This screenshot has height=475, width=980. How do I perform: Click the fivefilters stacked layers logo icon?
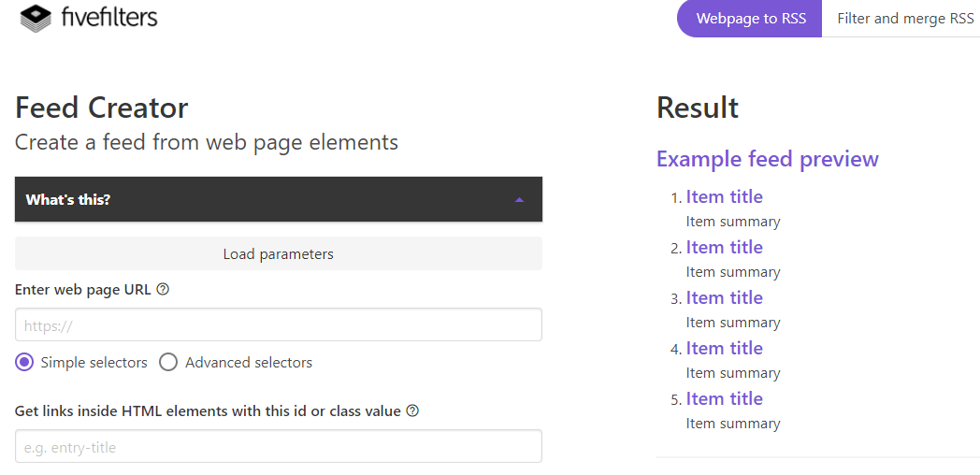tap(36, 18)
